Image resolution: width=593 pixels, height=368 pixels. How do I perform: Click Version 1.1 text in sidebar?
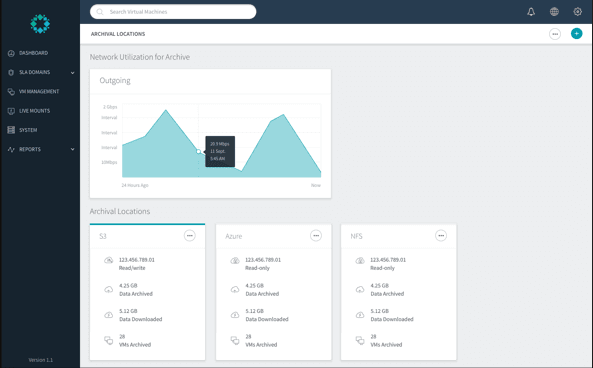coord(40,360)
